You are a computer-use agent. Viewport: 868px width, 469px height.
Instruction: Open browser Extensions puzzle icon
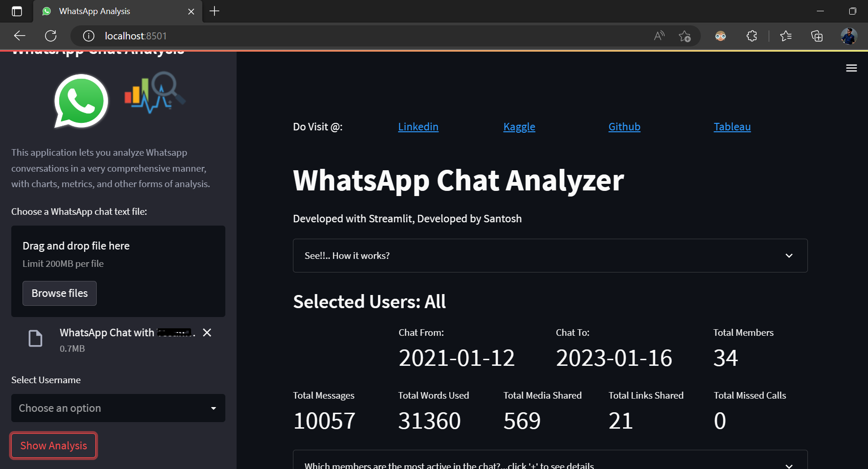click(x=752, y=36)
